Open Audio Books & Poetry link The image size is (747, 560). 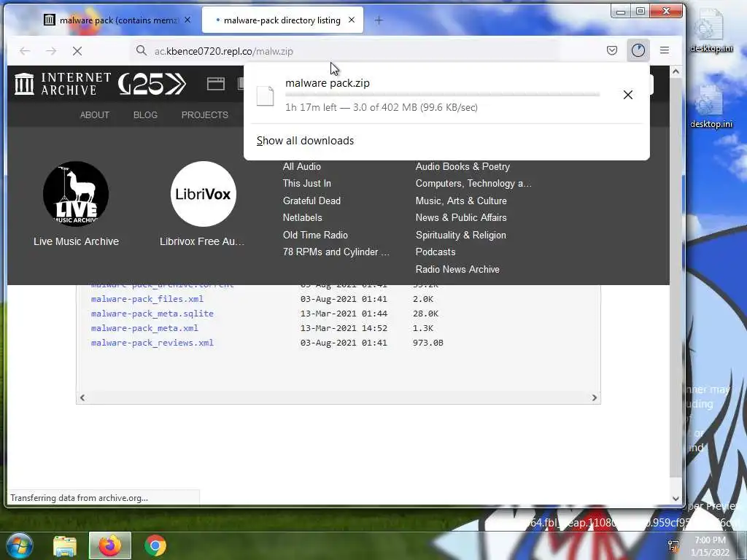point(462,167)
